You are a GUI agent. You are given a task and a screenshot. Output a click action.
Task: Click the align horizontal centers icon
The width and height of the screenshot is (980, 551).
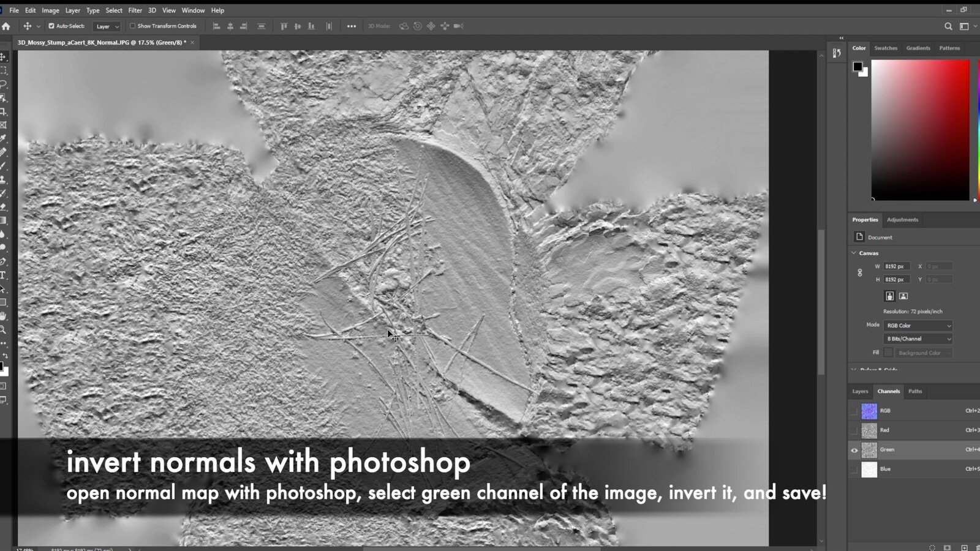(x=230, y=26)
